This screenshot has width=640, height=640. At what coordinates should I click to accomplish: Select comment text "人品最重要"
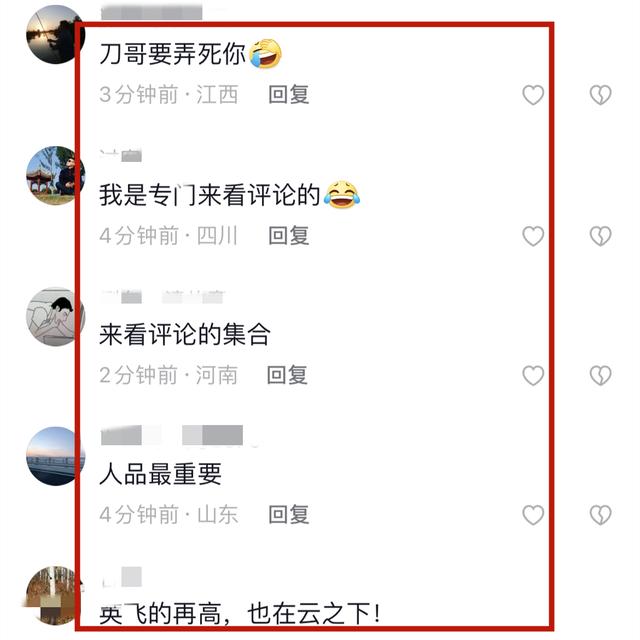pyautogui.click(x=160, y=474)
